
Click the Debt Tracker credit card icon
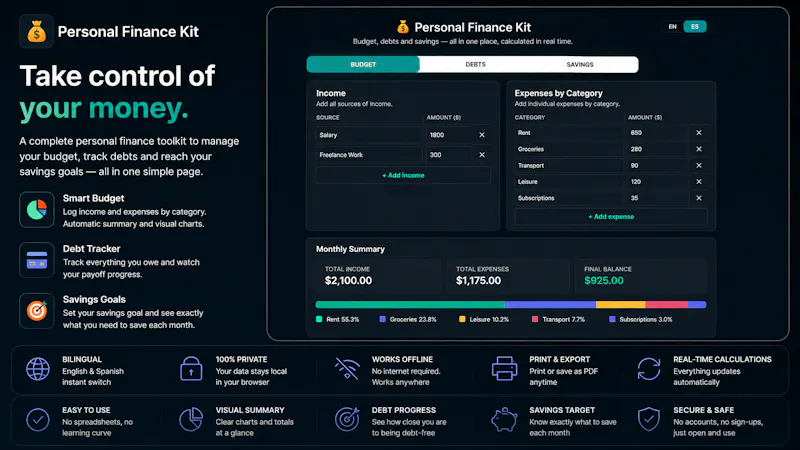click(37, 260)
